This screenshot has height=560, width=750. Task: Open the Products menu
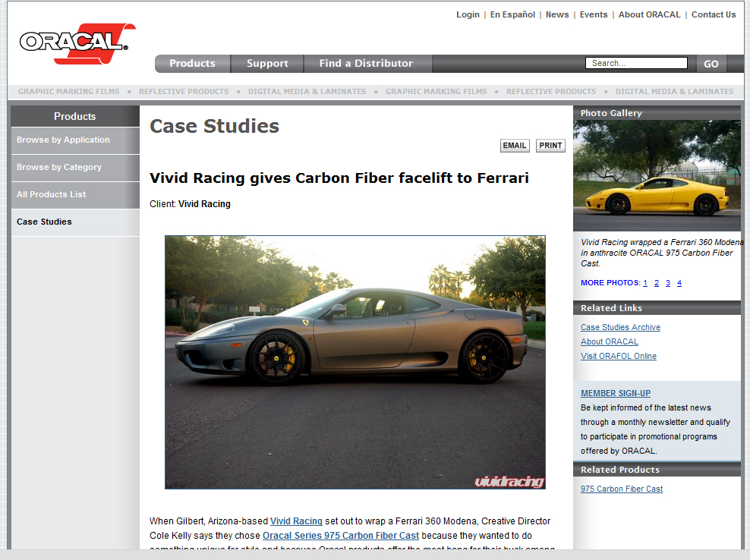[191, 64]
